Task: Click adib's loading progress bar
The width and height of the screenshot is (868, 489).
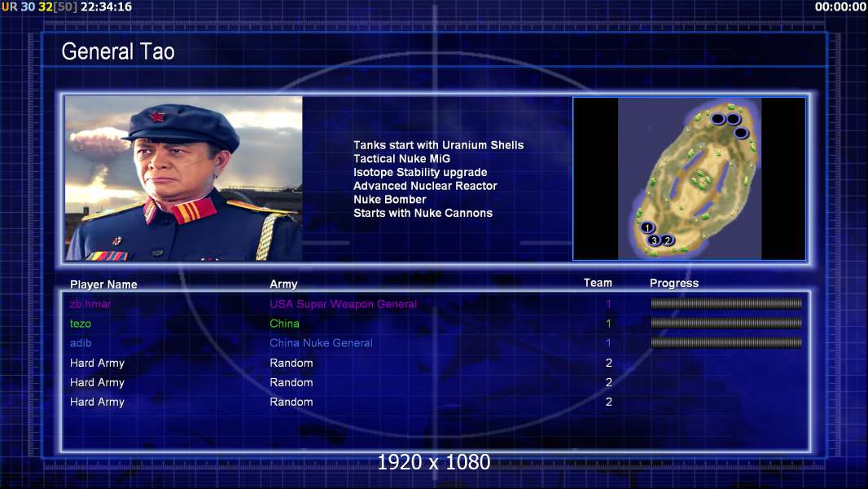Action: 726,343
